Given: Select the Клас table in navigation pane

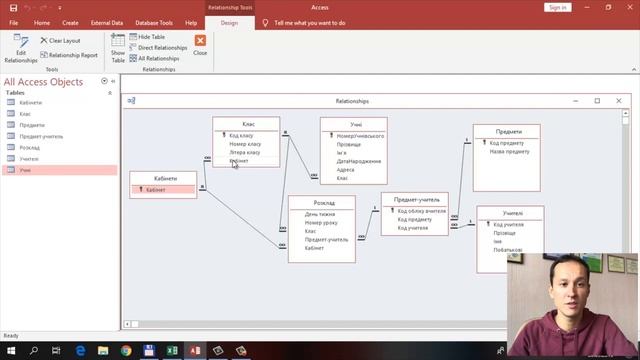Looking at the screenshot, I should tap(60, 114).
